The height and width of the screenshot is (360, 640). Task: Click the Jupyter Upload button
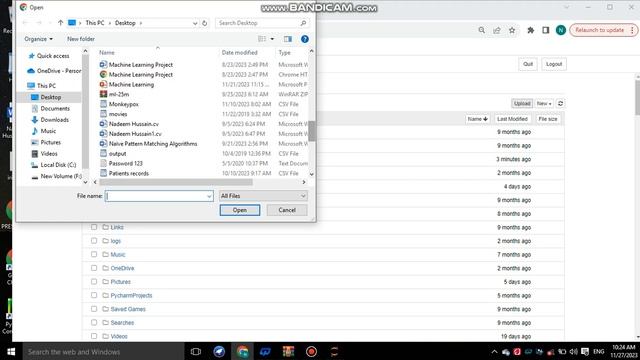click(x=522, y=104)
